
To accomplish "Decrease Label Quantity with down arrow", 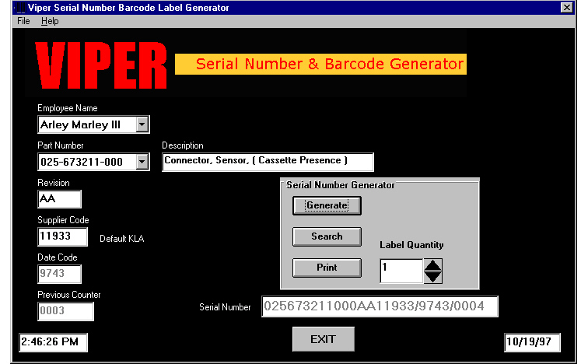I will [433, 277].
